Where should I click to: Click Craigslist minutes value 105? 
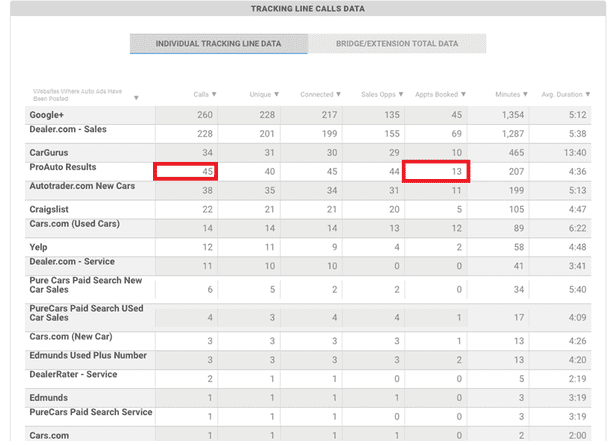pyautogui.click(x=516, y=210)
